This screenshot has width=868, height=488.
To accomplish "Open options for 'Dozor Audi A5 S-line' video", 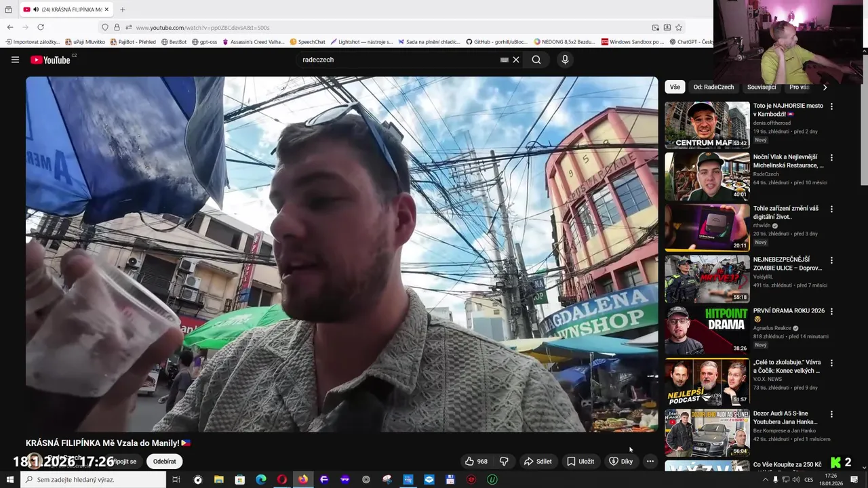I will (831, 413).
